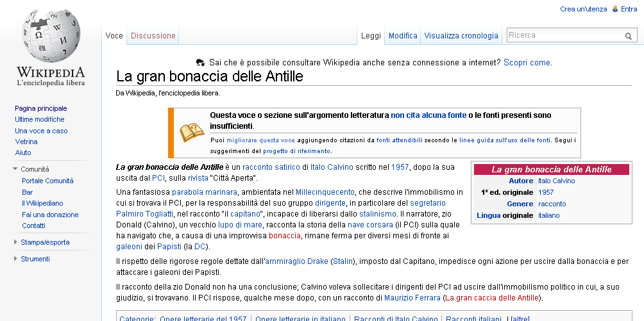
Task: Click Lingua label in infobox
Action: [488, 215]
